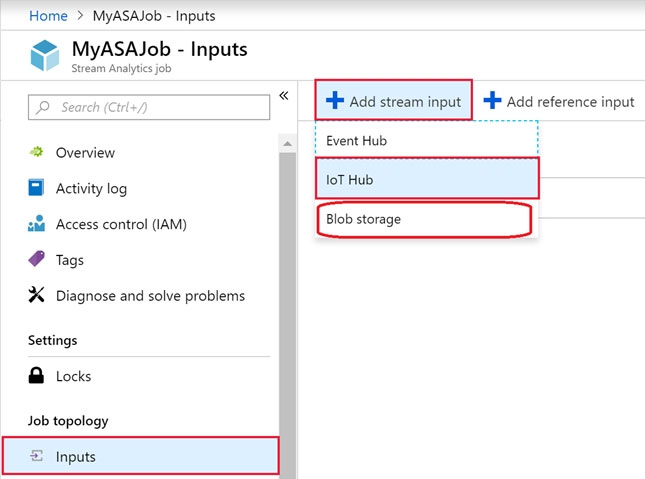Choose IoT Hub from dropdown
Viewport: 645px width, 479px height.
(x=427, y=179)
